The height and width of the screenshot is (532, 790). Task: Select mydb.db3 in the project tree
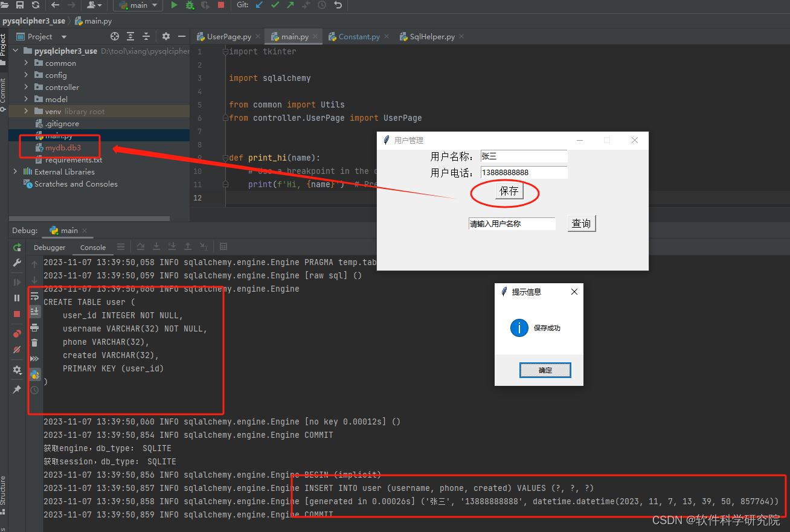(63, 147)
